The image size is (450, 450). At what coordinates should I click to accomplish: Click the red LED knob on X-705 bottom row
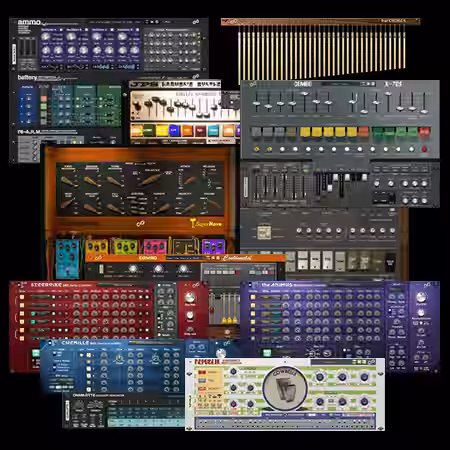[x=424, y=149]
